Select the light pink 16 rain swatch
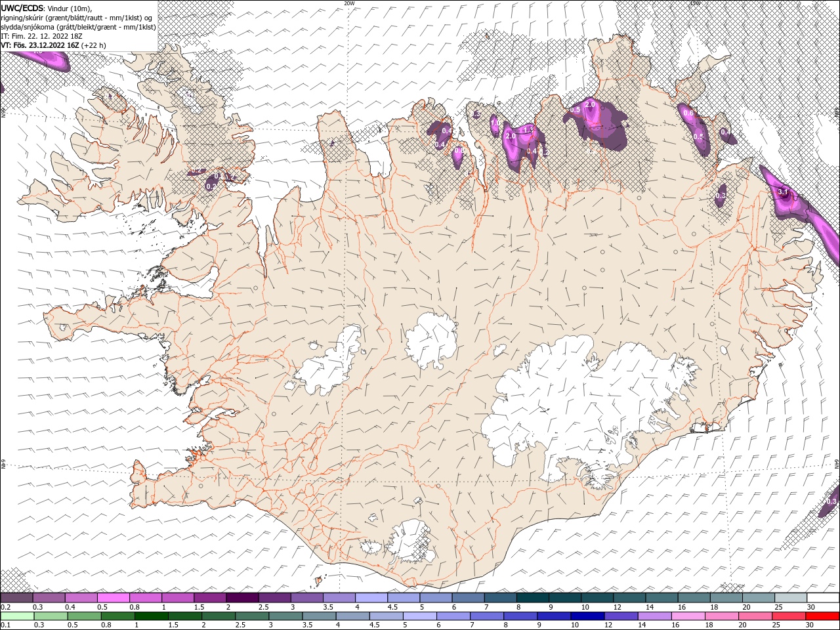 point(688,616)
